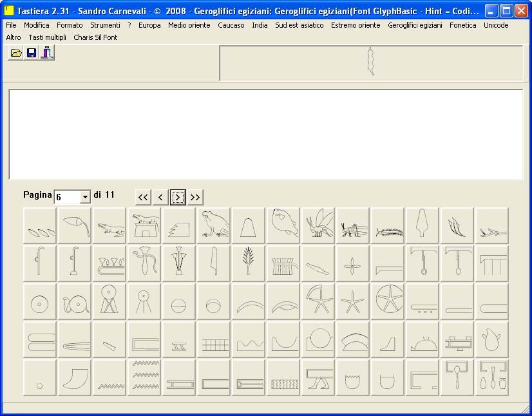This screenshot has width=532, height=416.
Task: Insert the small circle grain hieroglyph
Action: pyautogui.click(x=40, y=377)
